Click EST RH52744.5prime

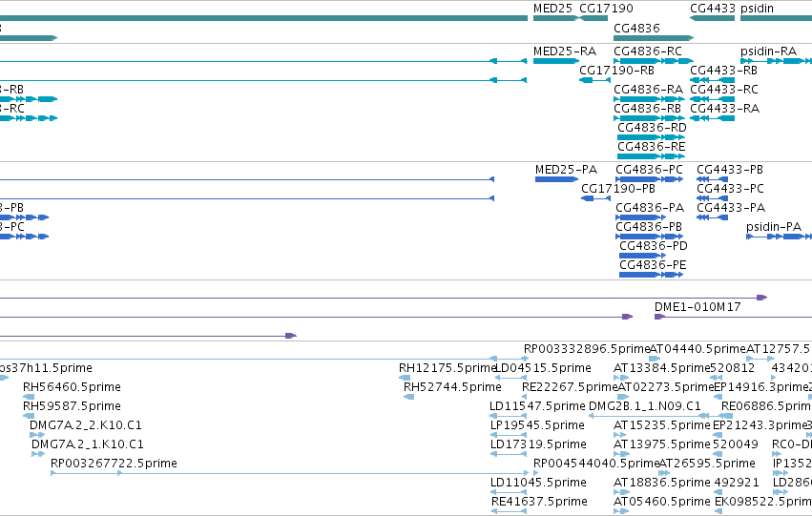tap(452, 387)
